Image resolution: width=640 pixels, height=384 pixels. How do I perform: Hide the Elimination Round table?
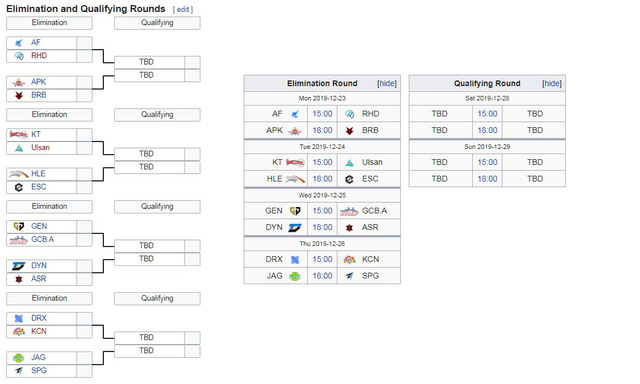[x=387, y=84]
